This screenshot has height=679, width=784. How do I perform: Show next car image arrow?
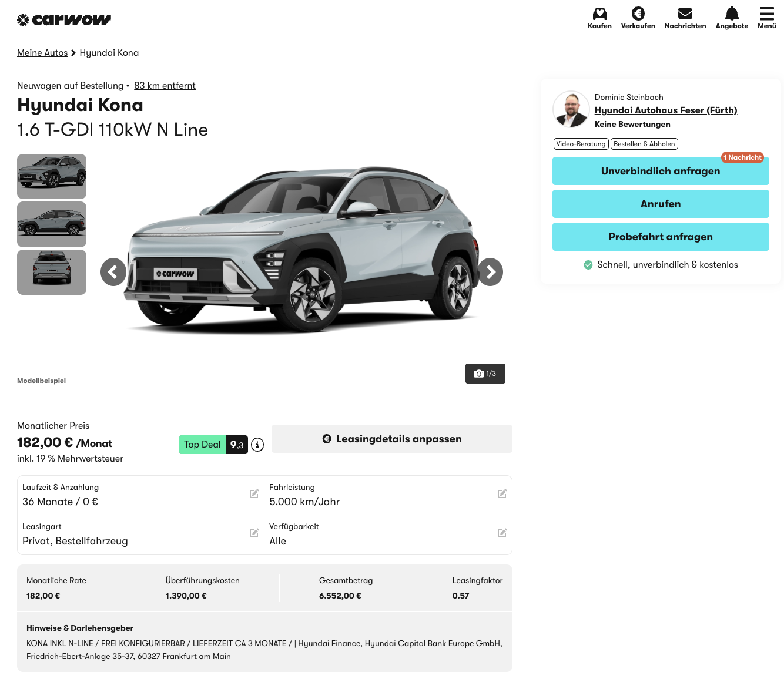(490, 272)
